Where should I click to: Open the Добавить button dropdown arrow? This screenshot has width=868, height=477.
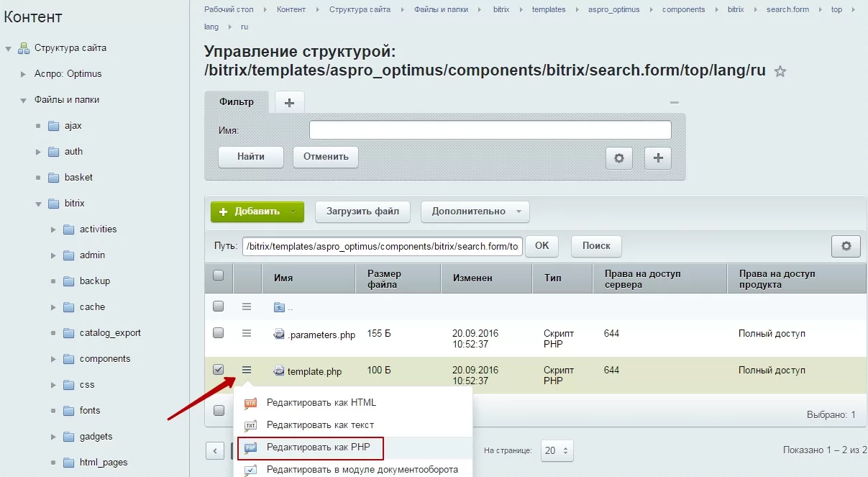tap(293, 212)
